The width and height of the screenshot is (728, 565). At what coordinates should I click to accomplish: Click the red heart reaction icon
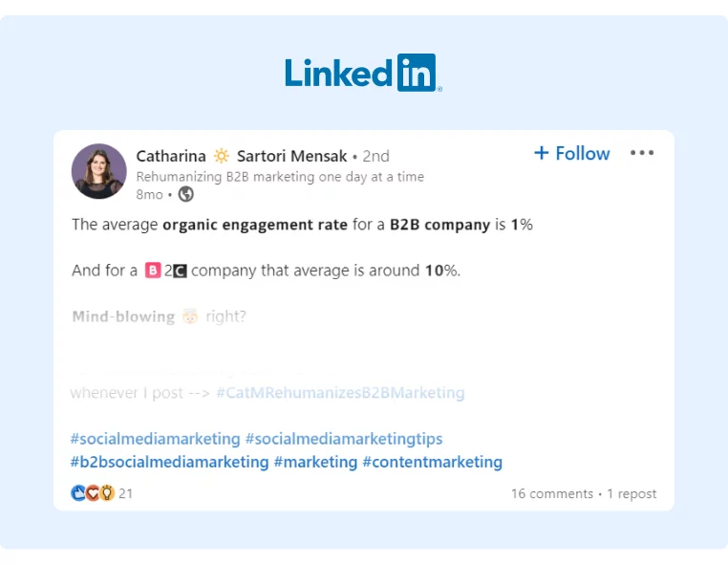point(93,493)
